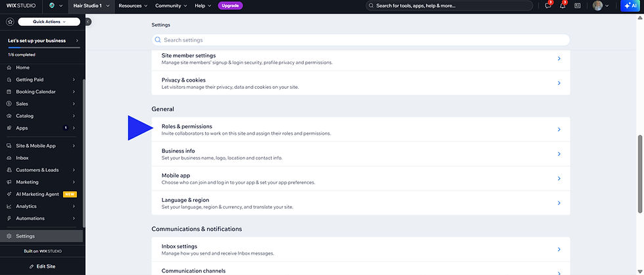This screenshot has height=275, width=644.
Task: Open Privacy & cookies row
Action: 361,83
